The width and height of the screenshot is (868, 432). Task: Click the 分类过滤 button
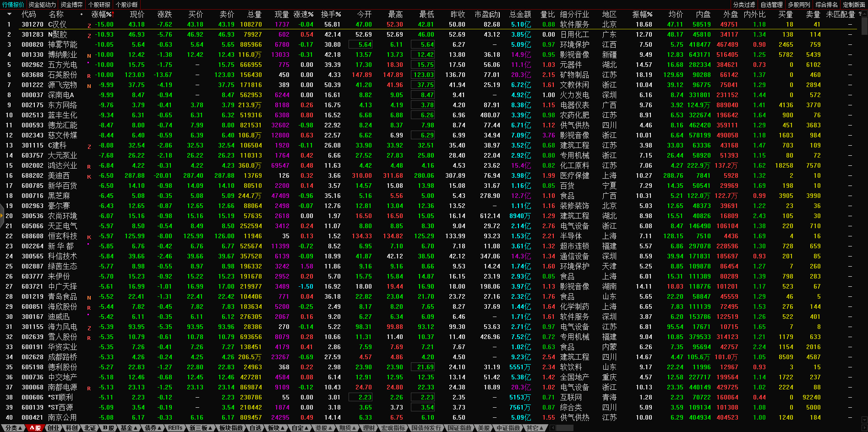point(744,5)
